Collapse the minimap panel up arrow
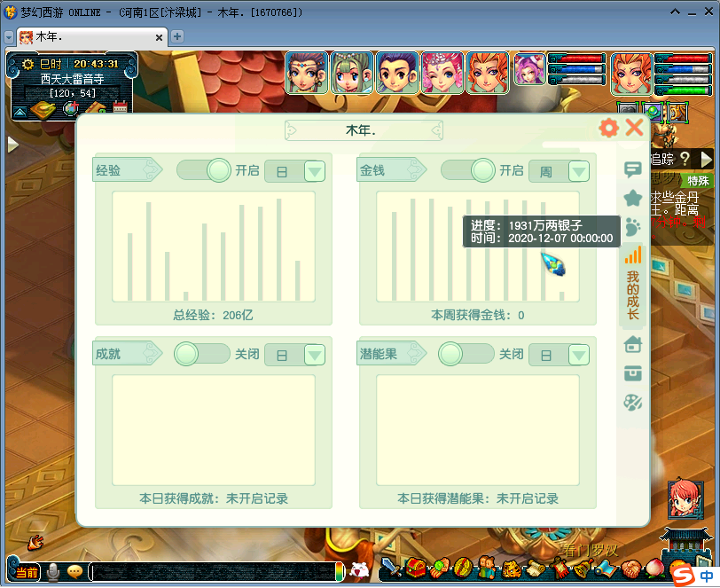The image size is (720, 588). click(x=20, y=112)
